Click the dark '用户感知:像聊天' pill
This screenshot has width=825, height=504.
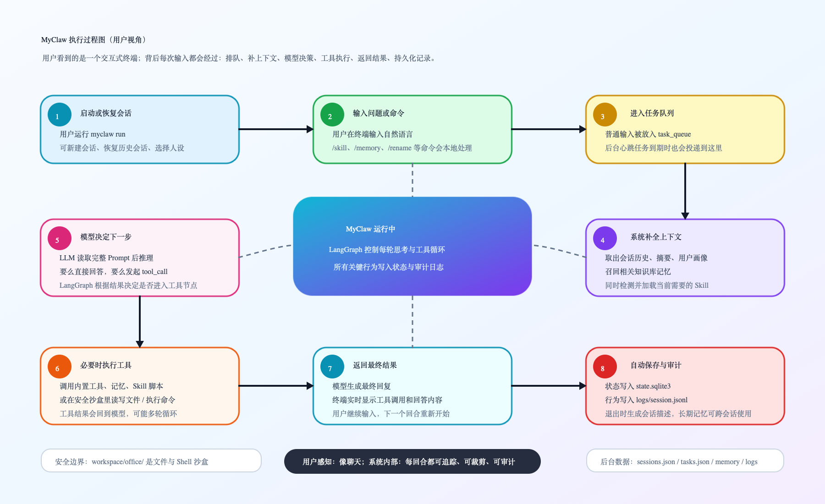coord(412,461)
